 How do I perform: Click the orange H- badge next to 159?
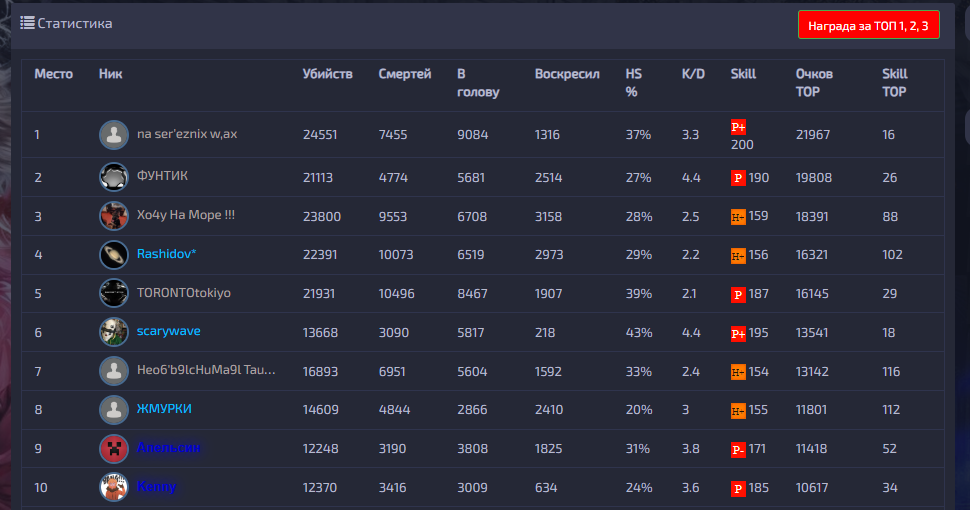(738, 217)
